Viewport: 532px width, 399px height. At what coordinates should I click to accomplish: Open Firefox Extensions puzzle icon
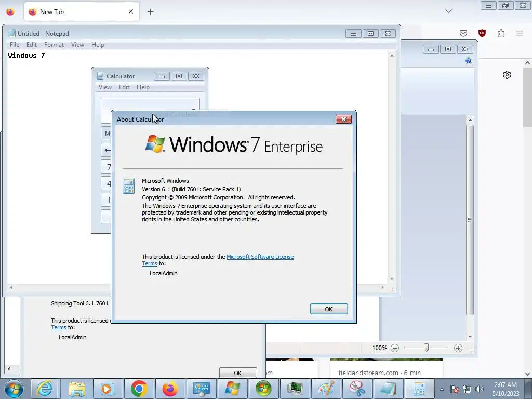pyautogui.click(x=501, y=33)
